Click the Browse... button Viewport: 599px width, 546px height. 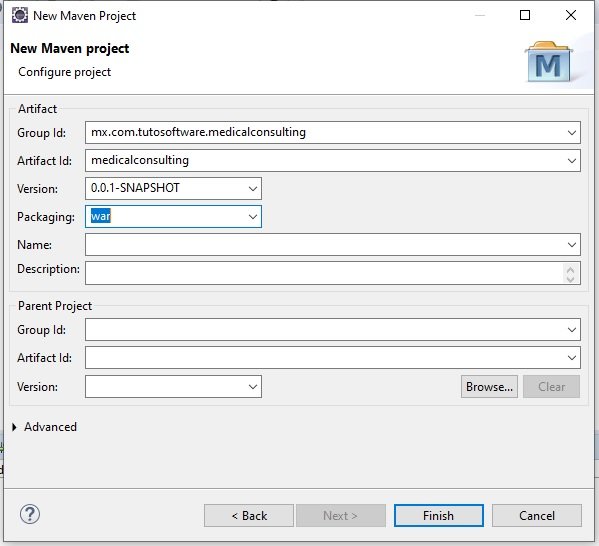coord(489,387)
